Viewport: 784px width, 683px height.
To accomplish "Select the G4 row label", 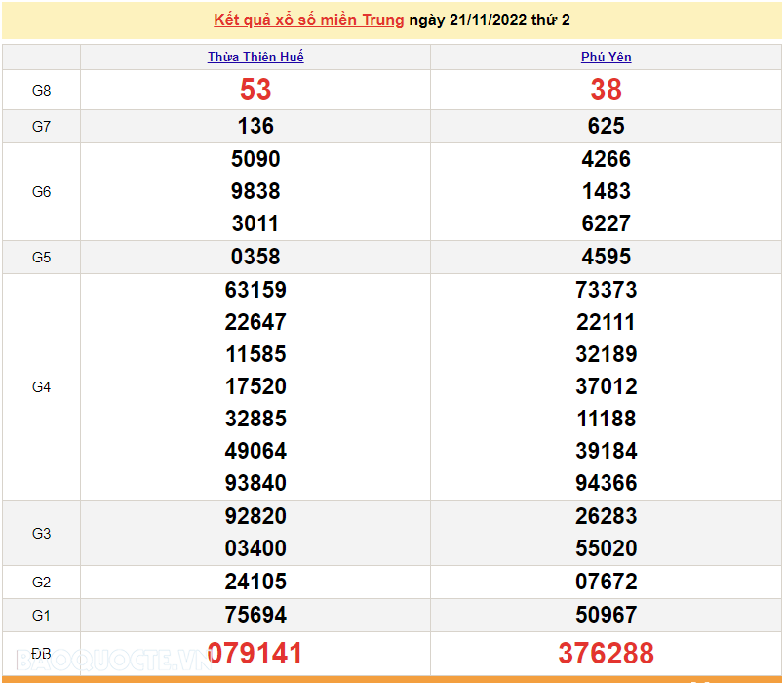I will pyautogui.click(x=41, y=386).
